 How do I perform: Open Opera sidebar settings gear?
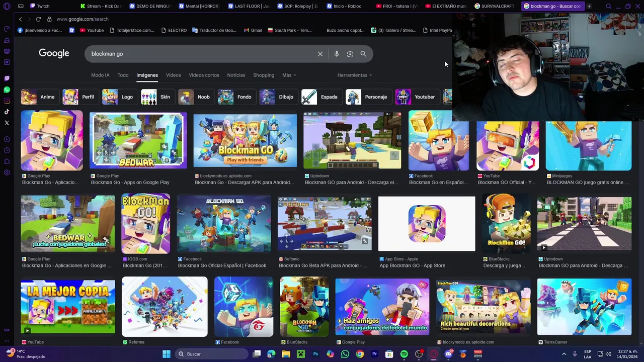(7, 172)
